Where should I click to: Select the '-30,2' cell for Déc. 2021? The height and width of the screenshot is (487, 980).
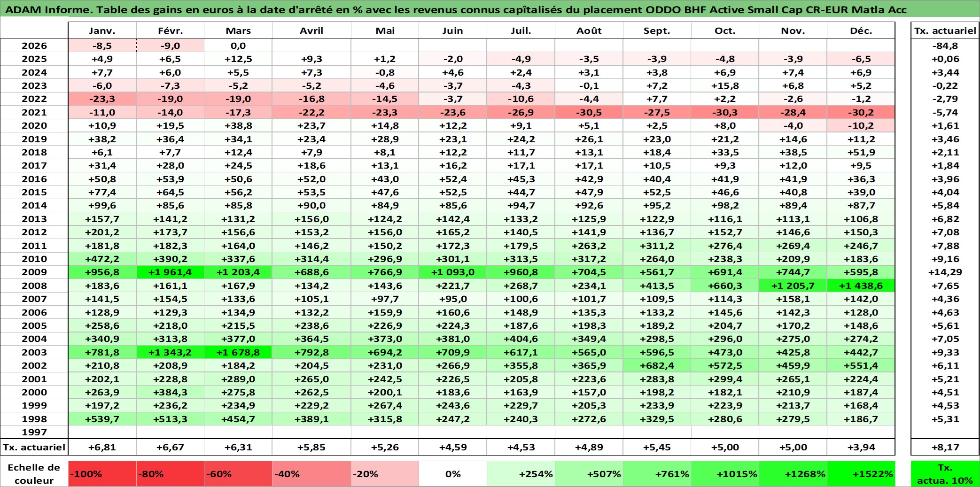(x=861, y=113)
